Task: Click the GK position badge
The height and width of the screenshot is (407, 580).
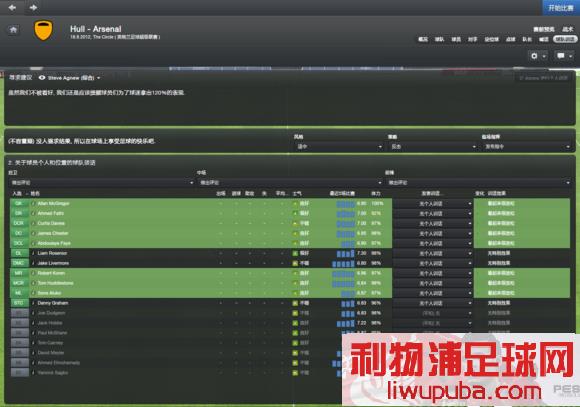Action: click(x=19, y=204)
